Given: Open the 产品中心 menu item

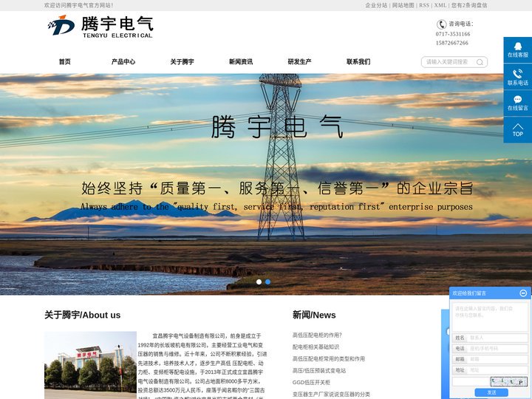Looking at the screenshot, I should pyautogui.click(x=123, y=62).
